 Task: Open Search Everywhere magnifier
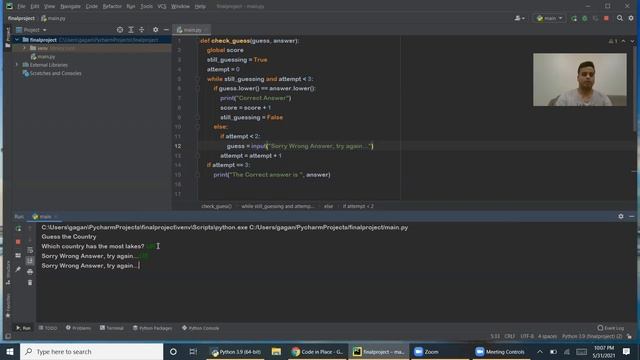click(x=620, y=18)
